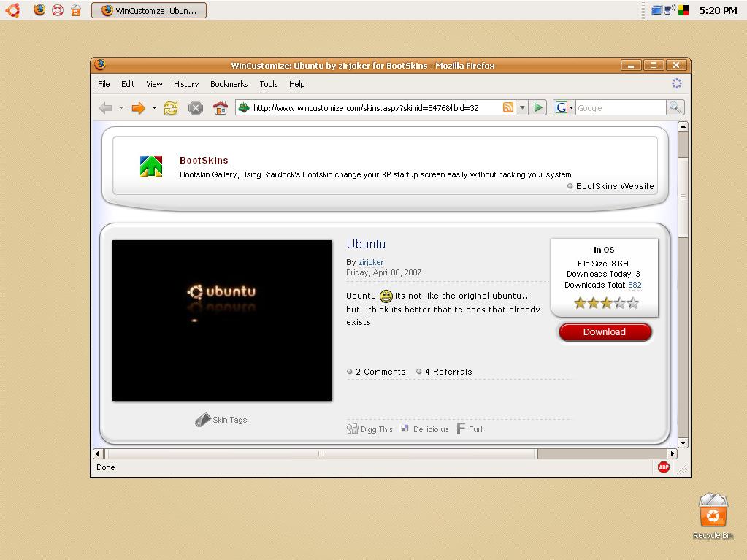Image resolution: width=747 pixels, height=560 pixels.
Task: Click the vertical scrollbar down arrow
Action: tap(683, 443)
